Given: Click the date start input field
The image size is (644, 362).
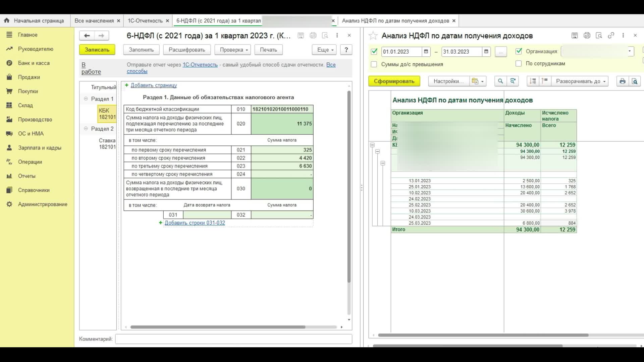Looking at the screenshot, I should [x=400, y=51].
